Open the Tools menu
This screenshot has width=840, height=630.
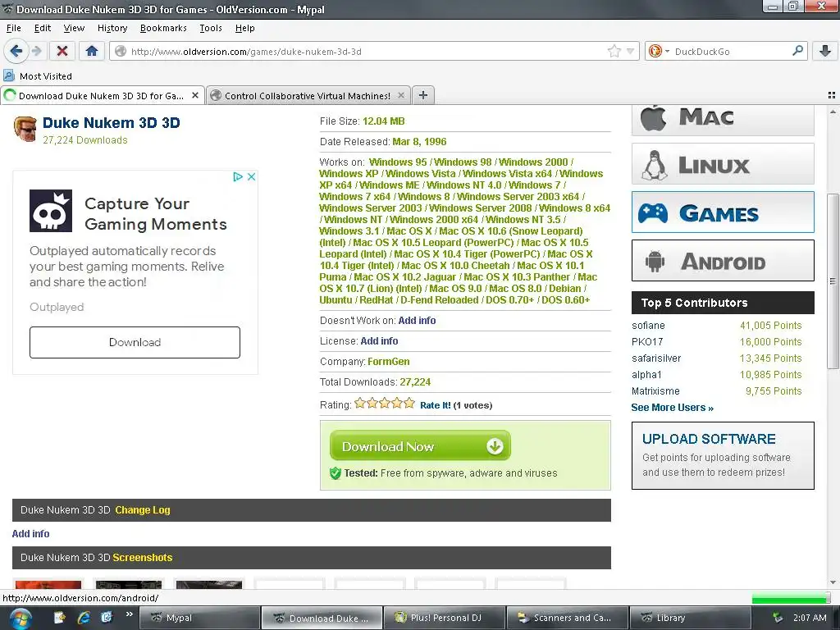pos(211,28)
